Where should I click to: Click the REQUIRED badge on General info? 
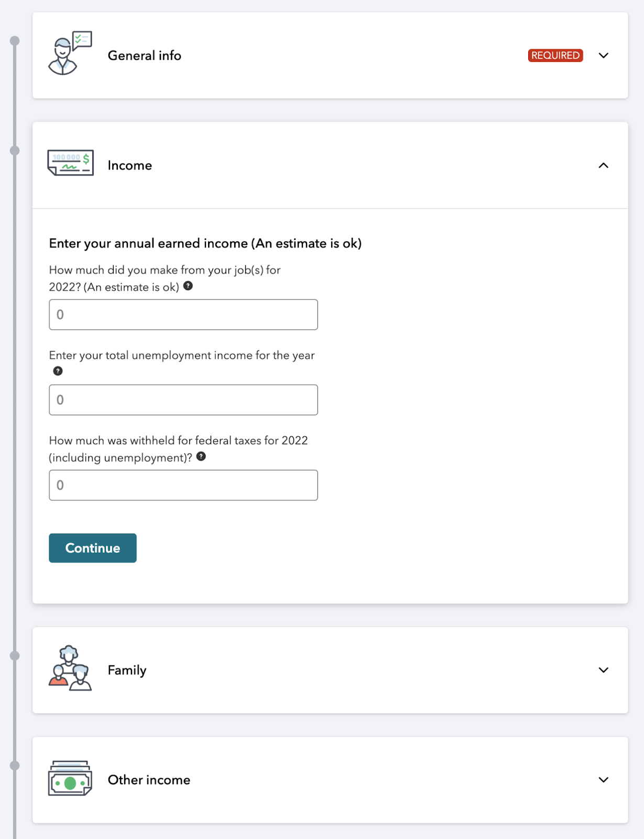555,55
